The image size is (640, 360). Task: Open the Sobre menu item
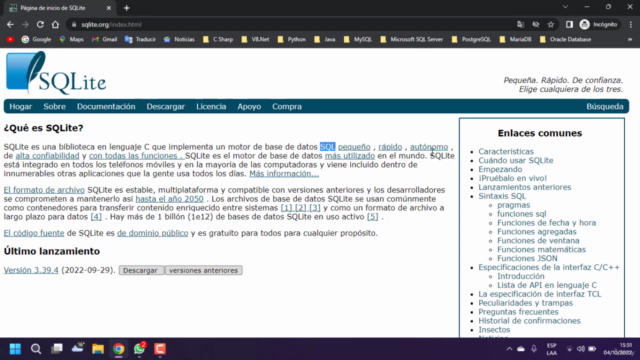54,107
